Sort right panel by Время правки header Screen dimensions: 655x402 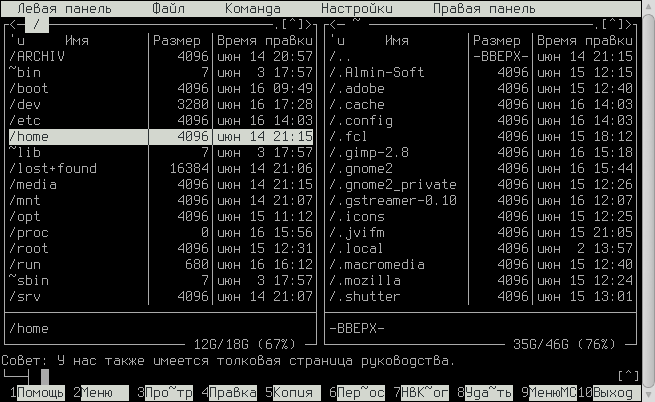click(585, 41)
